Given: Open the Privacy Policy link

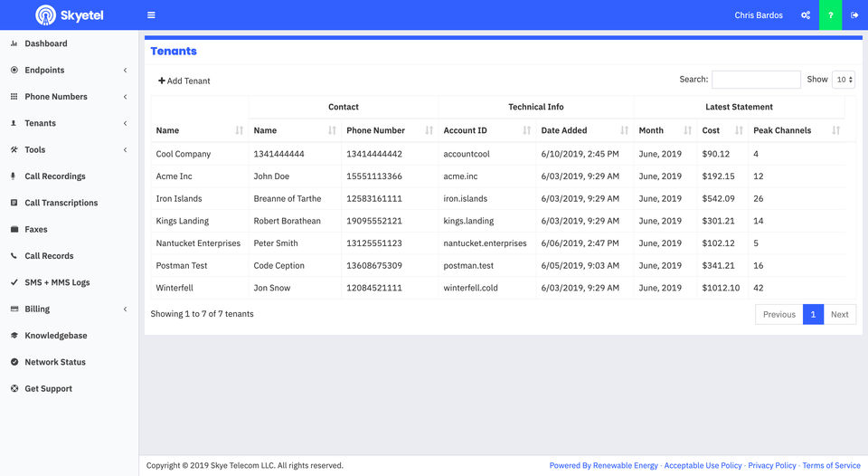Looking at the screenshot, I should [771, 465].
